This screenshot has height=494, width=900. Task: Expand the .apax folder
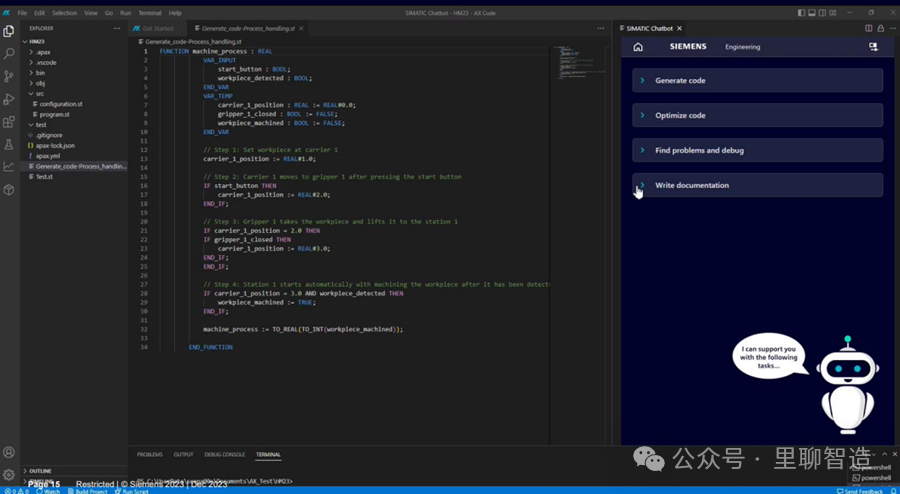pos(75,52)
